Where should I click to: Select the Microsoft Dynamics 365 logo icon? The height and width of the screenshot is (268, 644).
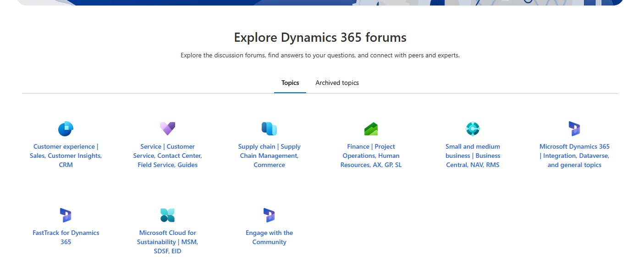(x=575, y=129)
